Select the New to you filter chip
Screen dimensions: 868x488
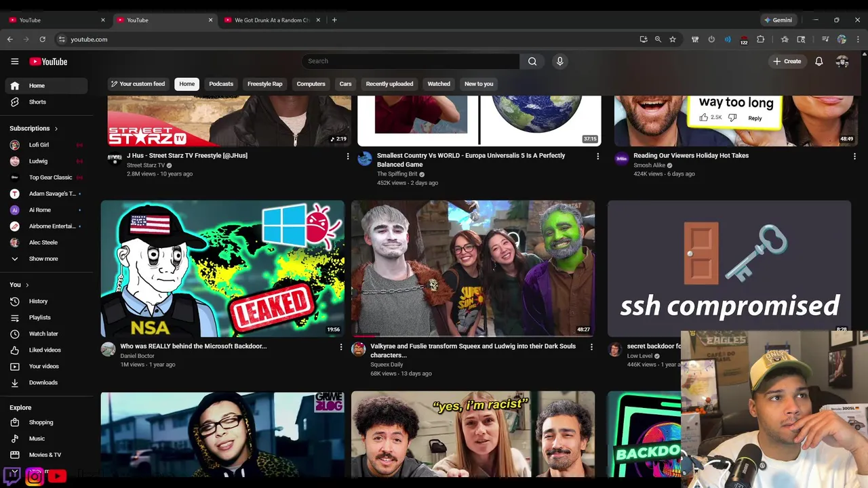(x=479, y=84)
